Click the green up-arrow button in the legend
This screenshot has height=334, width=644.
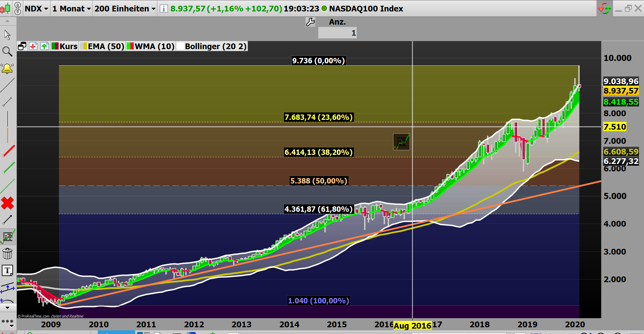point(44,46)
